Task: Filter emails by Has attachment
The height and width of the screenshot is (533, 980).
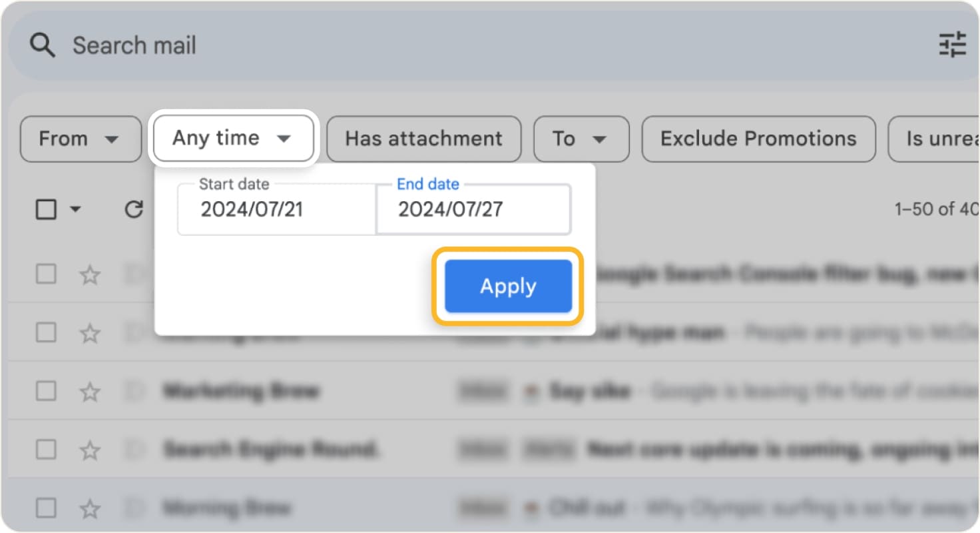Action: click(423, 139)
